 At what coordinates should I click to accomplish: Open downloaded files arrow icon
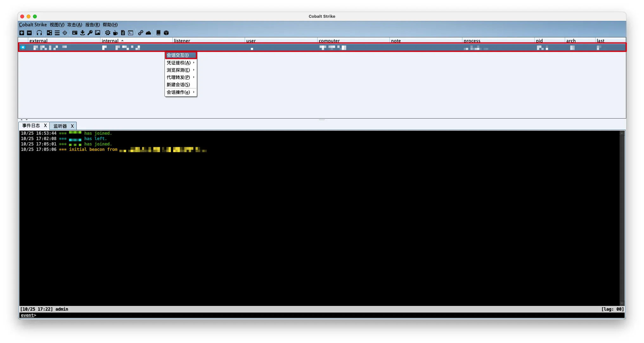click(x=82, y=33)
